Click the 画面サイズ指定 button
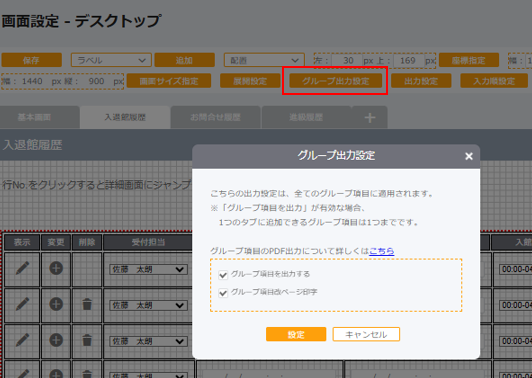This screenshot has height=378, width=532. tap(169, 81)
